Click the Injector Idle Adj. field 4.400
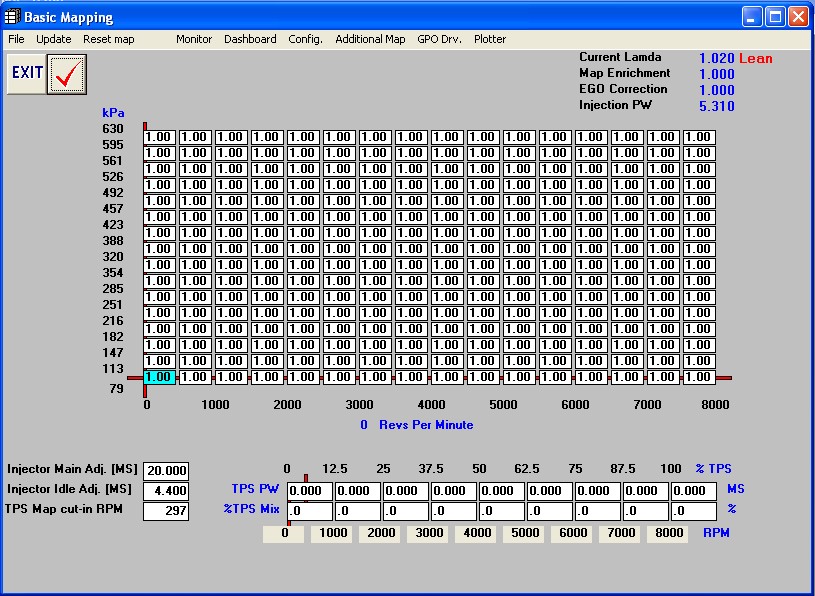This screenshot has width=815, height=596. tap(166, 491)
